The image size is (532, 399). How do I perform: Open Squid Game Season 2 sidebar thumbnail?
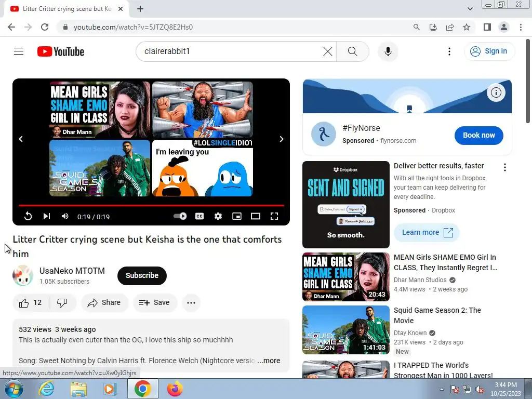(x=345, y=330)
